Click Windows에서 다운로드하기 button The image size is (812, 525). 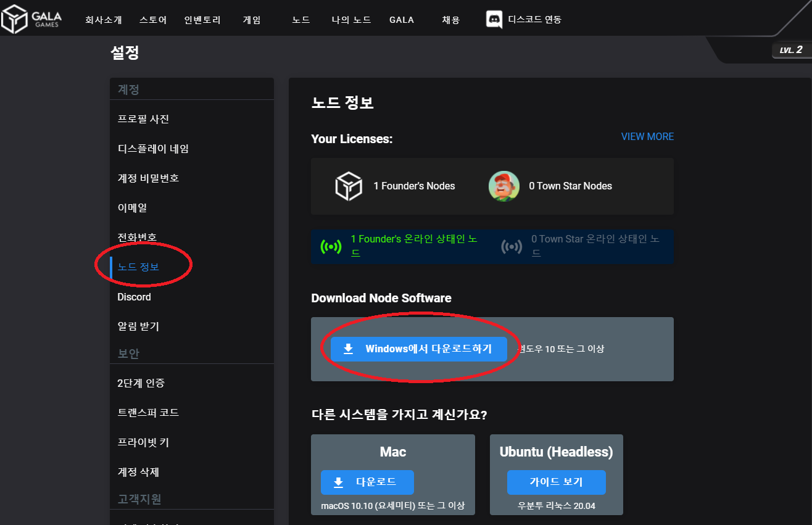coord(419,349)
